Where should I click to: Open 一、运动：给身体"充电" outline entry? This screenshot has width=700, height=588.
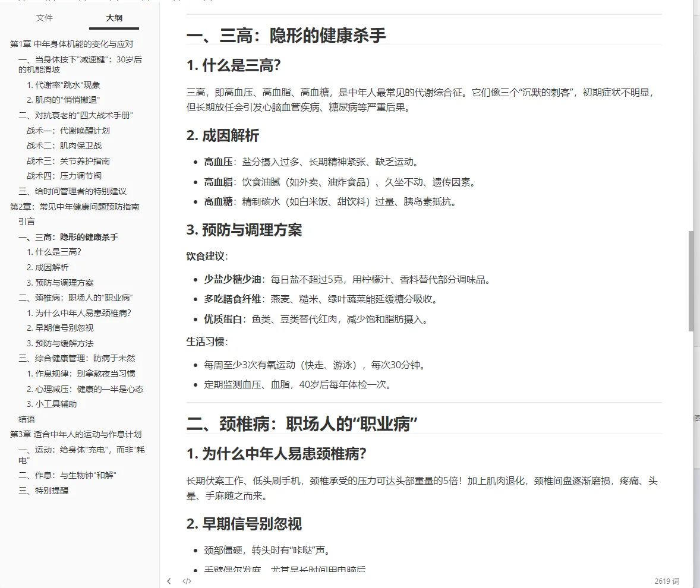click(81, 454)
